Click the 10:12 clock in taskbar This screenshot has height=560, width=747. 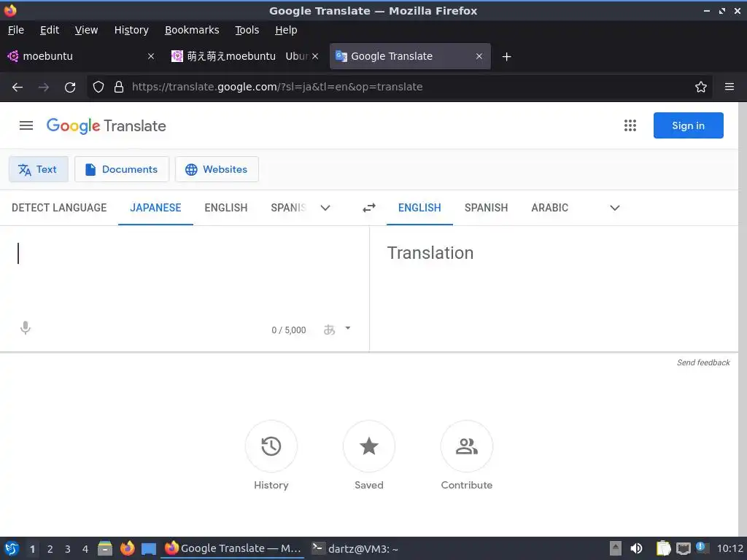pyautogui.click(x=729, y=548)
